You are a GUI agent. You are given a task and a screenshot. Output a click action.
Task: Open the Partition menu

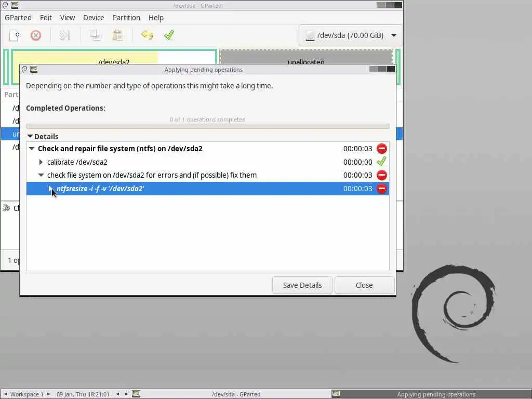pyautogui.click(x=126, y=18)
